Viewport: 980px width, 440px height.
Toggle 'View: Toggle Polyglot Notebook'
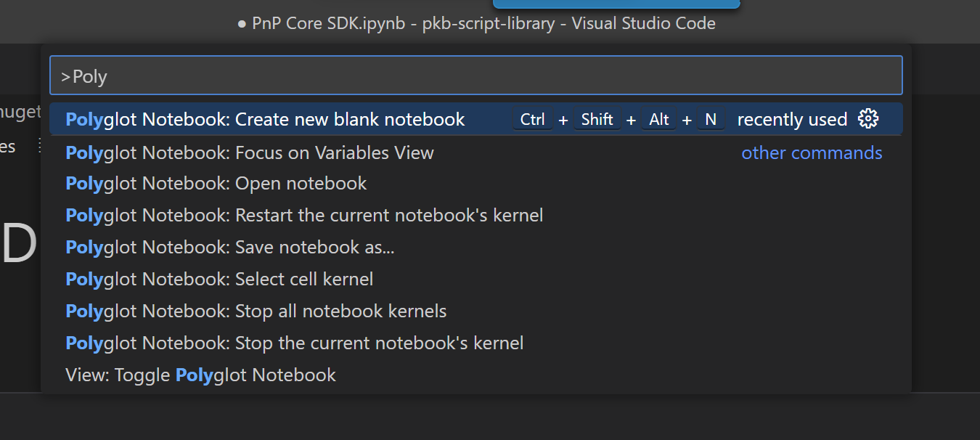[200, 375]
